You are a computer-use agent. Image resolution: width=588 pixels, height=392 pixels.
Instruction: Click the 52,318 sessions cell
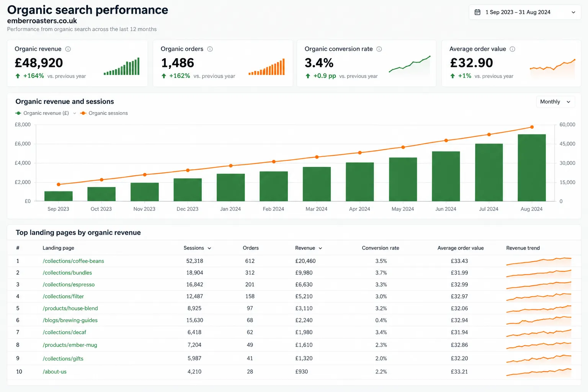[x=195, y=261]
